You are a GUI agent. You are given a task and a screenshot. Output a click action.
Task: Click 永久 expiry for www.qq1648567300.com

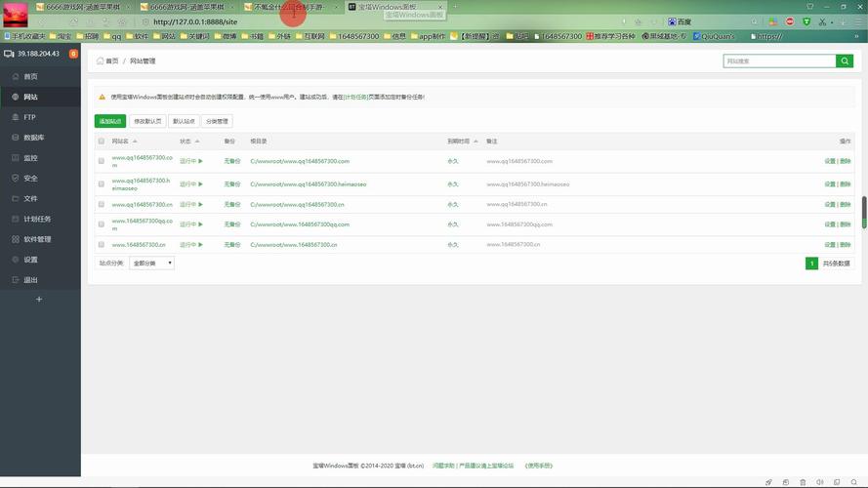coord(453,161)
